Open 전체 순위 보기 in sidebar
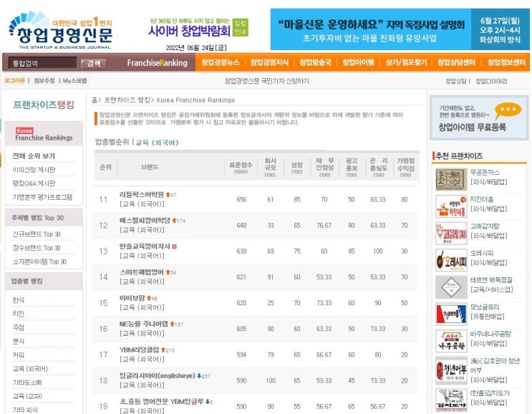 (34, 155)
